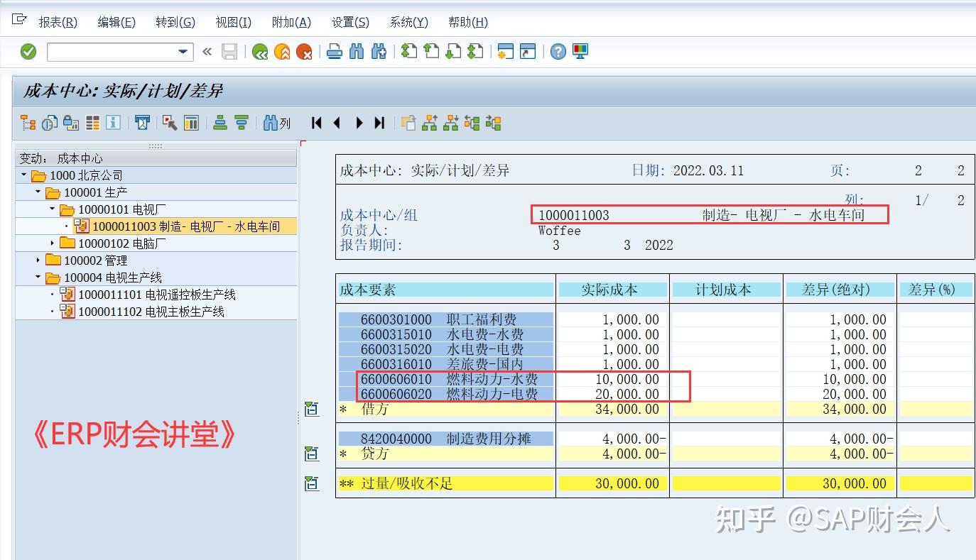Open the detail display info icon
Screen dimensions: 976x560
(114, 122)
